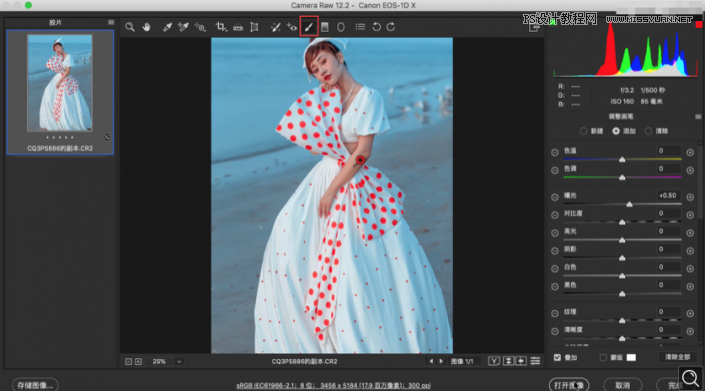Choose the Radial Filter tool

[x=341, y=27]
